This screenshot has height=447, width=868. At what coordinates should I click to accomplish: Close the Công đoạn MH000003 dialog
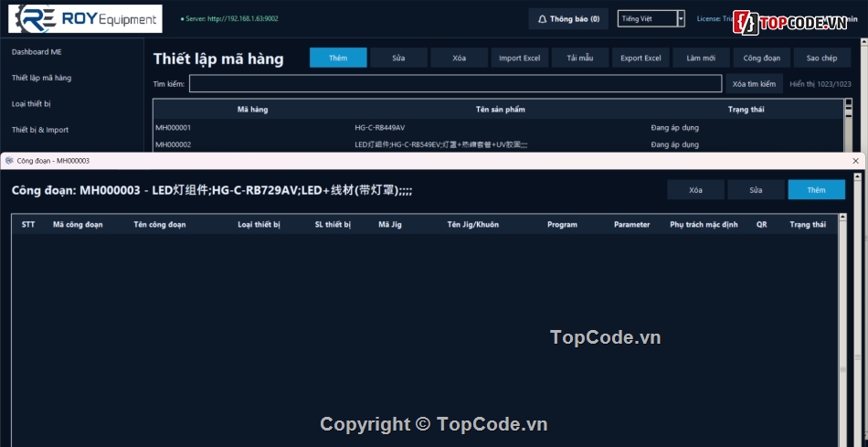click(856, 161)
